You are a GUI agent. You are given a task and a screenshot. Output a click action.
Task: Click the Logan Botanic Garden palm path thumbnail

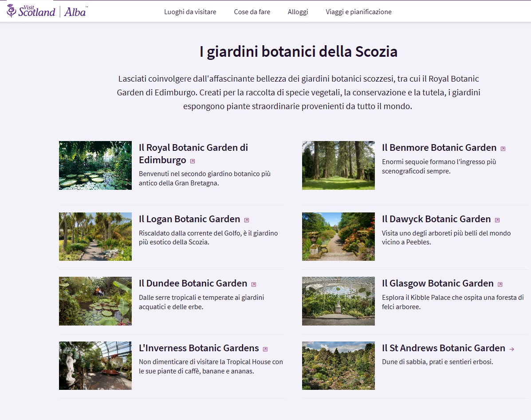click(x=95, y=236)
